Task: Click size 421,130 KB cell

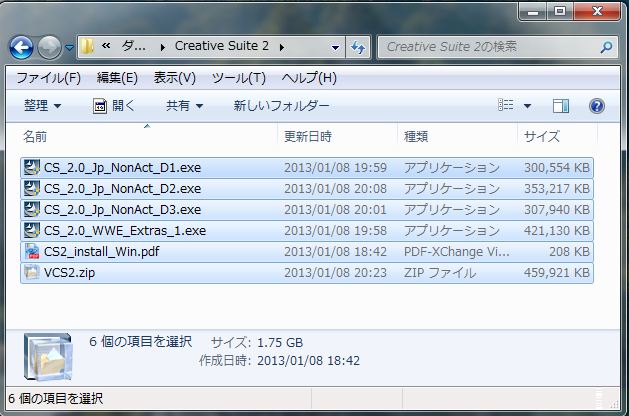Action: [557, 231]
